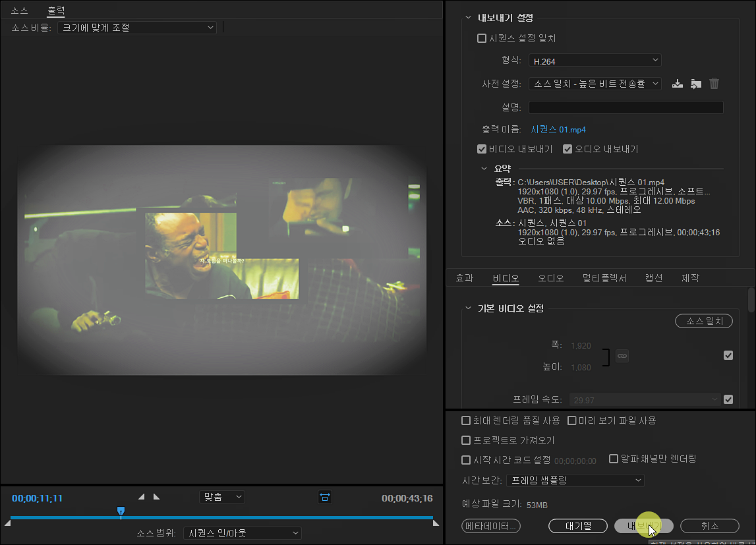Open the 맞춤 zoom dropdown
The image size is (756, 545).
pos(221,497)
